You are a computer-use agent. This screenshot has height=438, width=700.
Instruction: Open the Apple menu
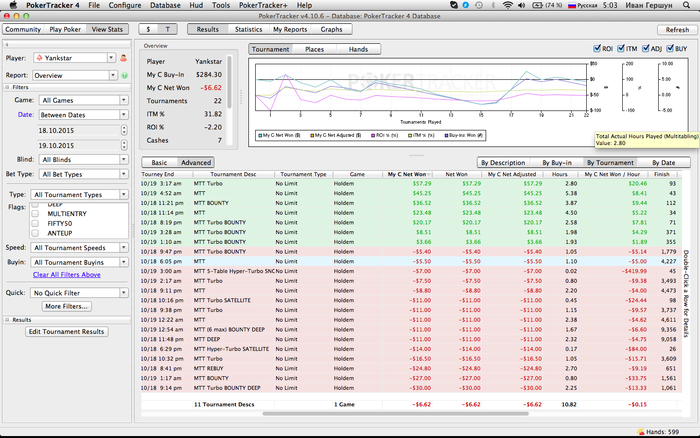click(x=13, y=5)
